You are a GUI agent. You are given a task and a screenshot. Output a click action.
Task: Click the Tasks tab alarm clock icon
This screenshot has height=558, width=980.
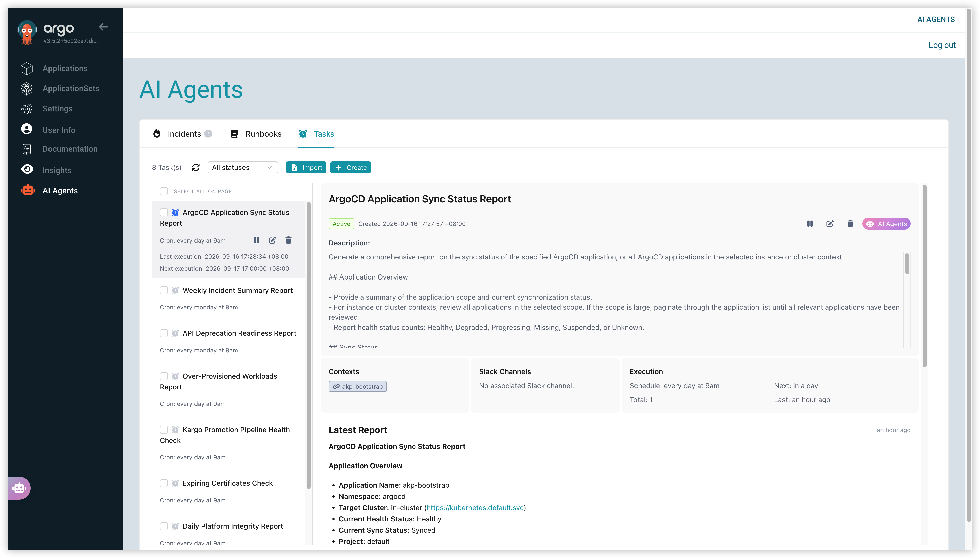[303, 134]
